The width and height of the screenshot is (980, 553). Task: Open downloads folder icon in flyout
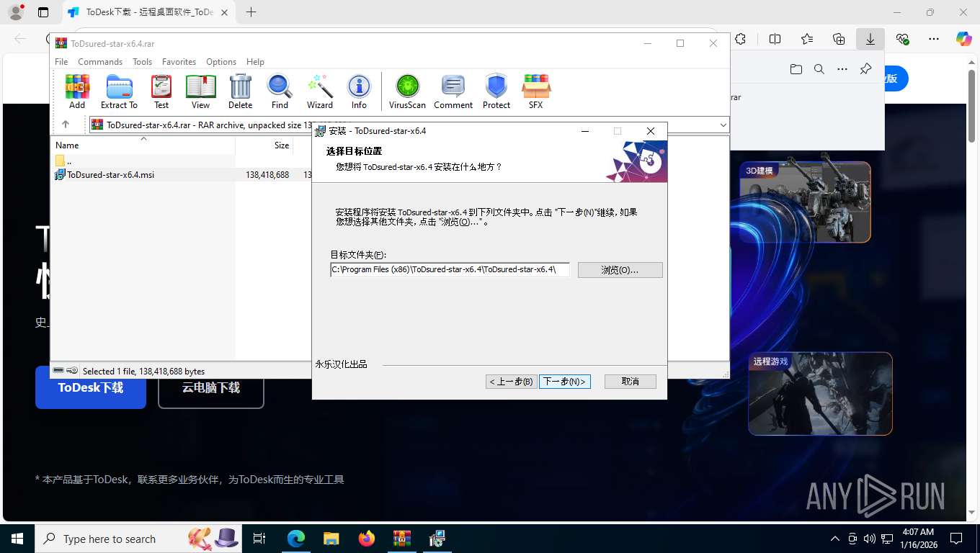coord(796,69)
